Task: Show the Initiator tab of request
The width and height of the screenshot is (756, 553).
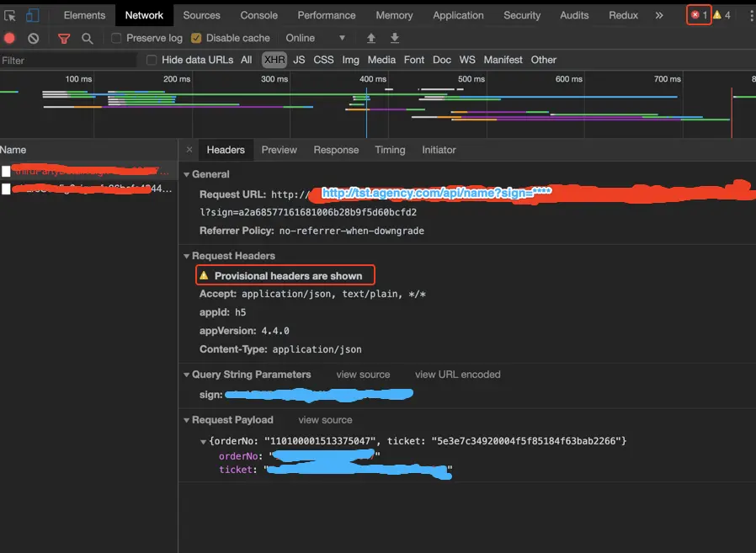Action: [439, 150]
